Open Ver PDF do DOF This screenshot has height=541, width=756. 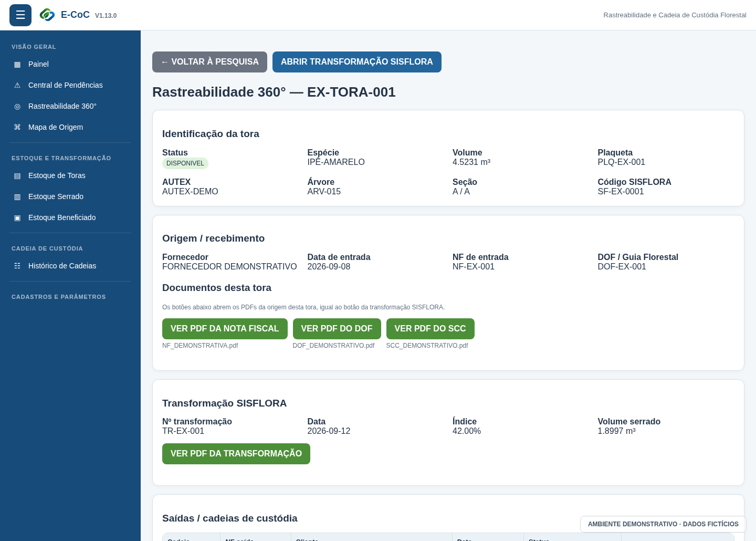(337, 329)
